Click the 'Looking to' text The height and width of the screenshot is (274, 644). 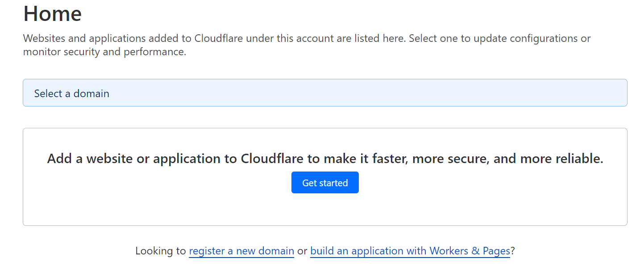[161, 251]
